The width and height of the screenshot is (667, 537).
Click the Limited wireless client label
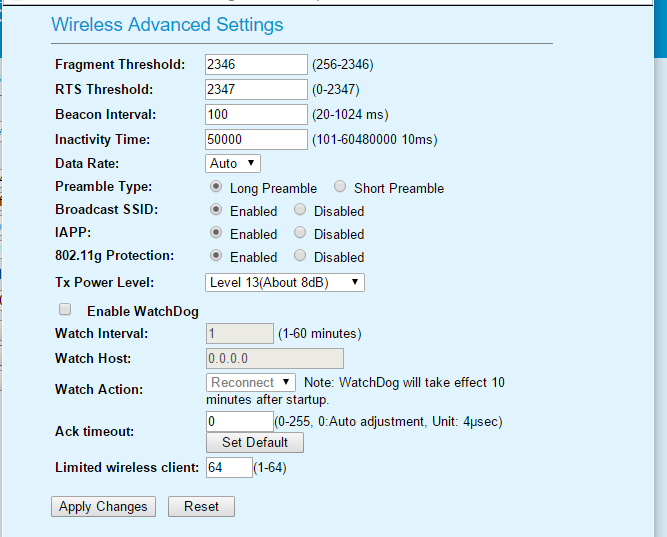pyautogui.click(x=127, y=468)
